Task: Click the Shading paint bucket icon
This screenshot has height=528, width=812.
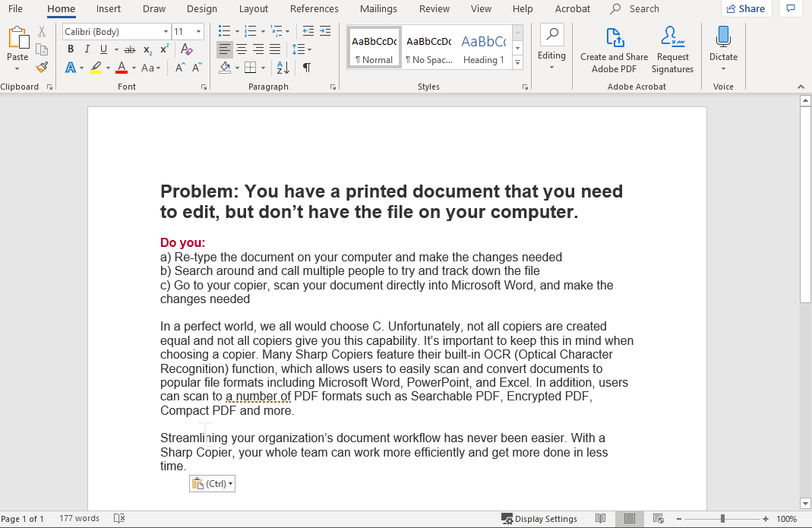Action: click(225, 68)
